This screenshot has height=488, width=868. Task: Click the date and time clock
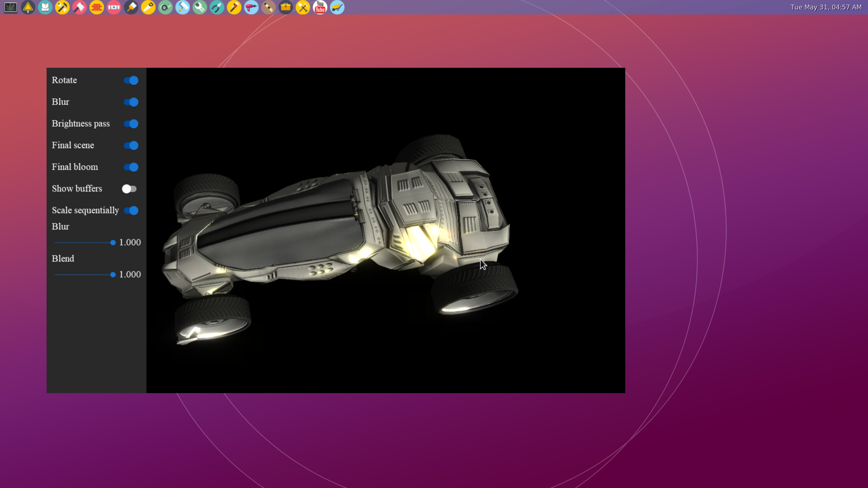[826, 7]
